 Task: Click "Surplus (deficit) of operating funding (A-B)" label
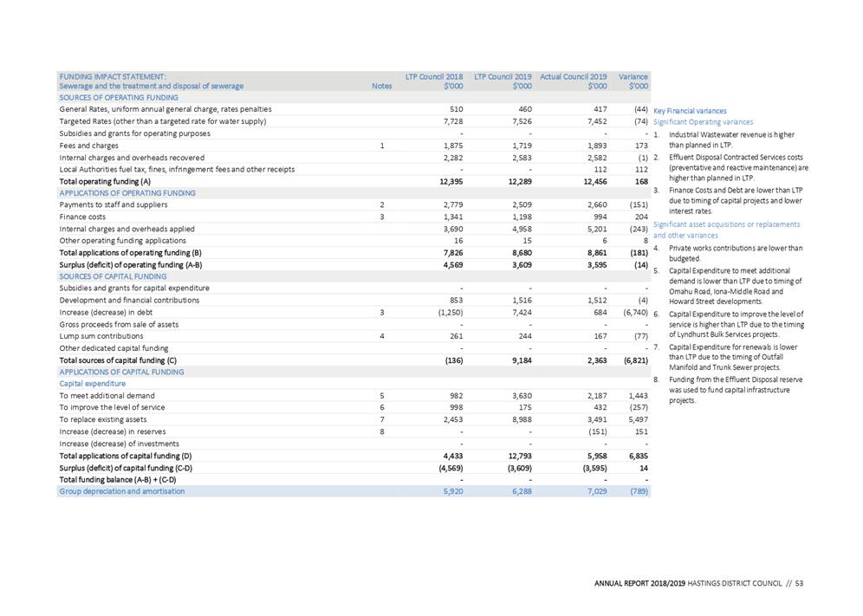coord(131,265)
